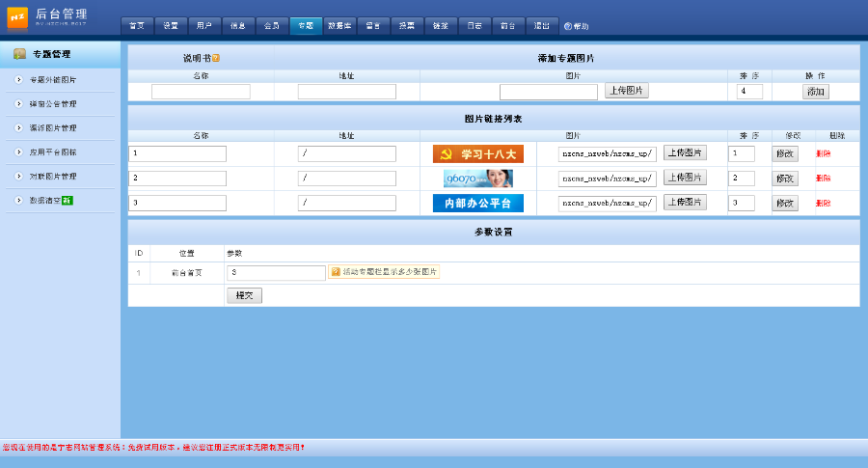The width and height of the screenshot is (868, 468).
Task: Click the help icon beside 说明书
Action: [216, 58]
